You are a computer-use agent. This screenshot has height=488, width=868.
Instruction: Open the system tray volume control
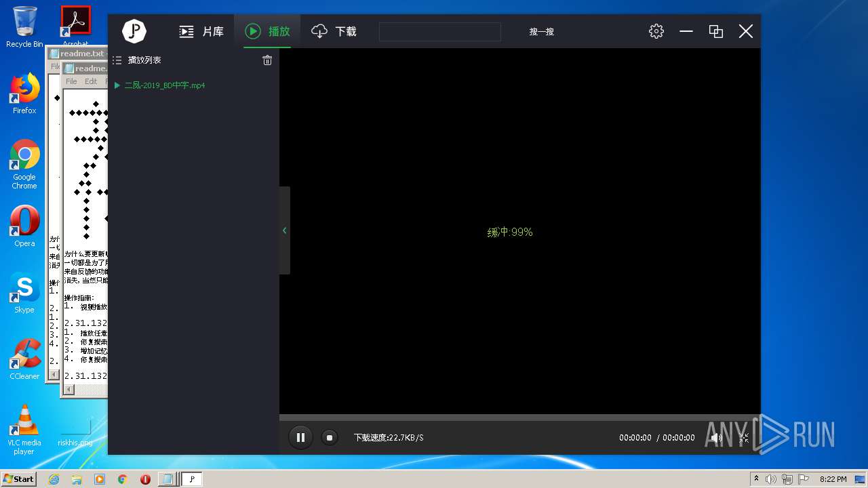[x=771, y=479]
